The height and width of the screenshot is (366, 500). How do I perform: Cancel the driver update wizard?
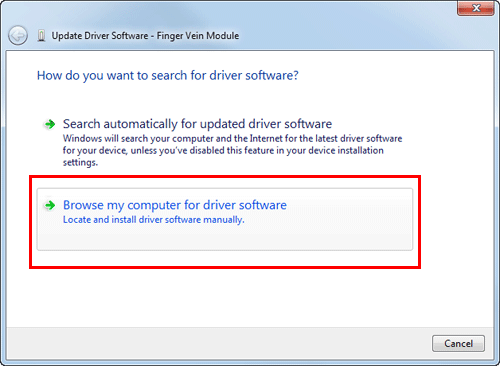[458, 343]
